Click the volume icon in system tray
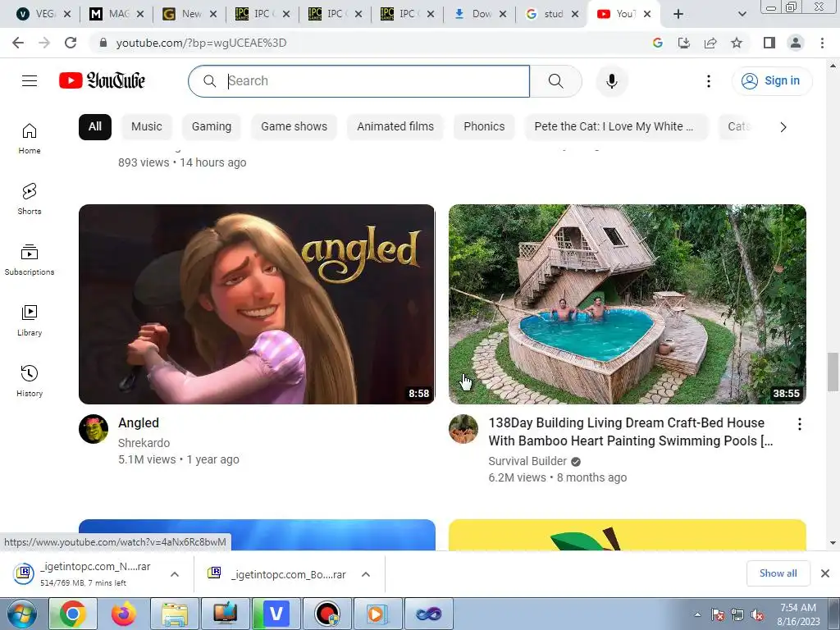This screenshot has height=630, width=840. click(757, 615)
